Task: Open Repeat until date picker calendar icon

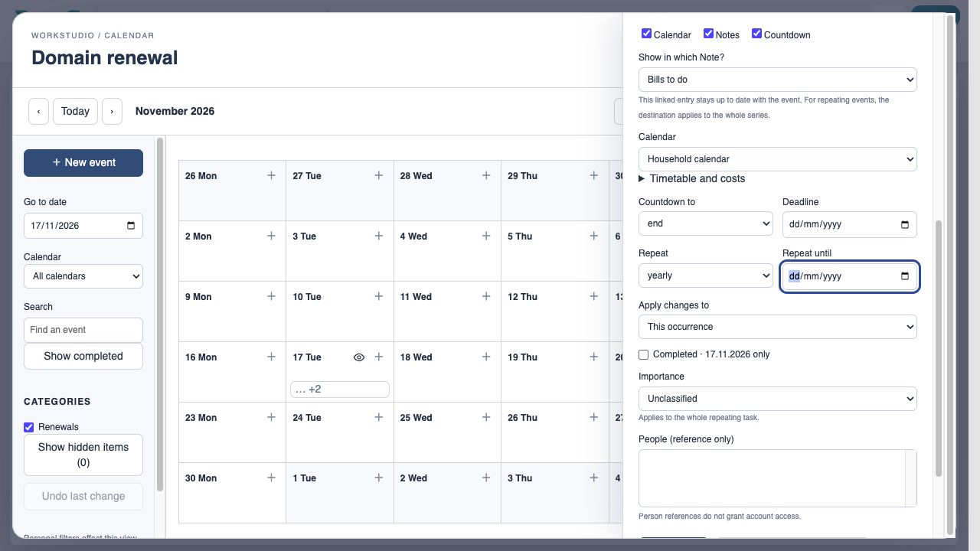Action: 904,276
